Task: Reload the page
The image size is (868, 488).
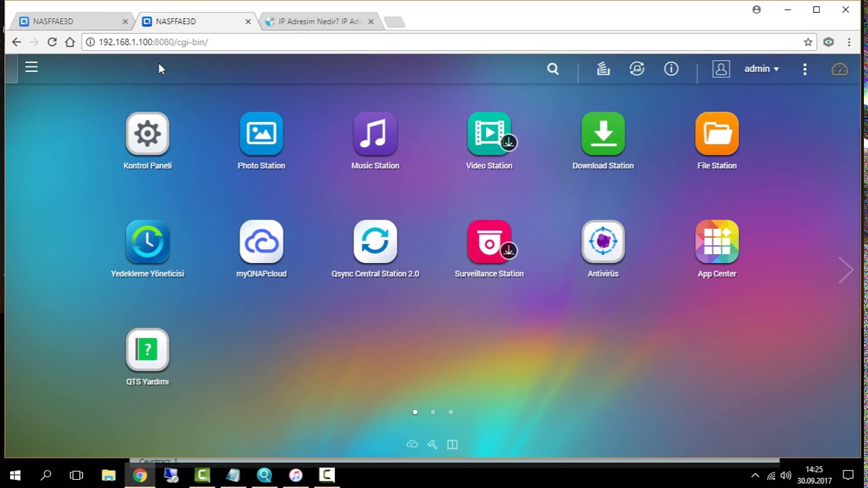Action: pyautogui.click(x=52, y=42)
